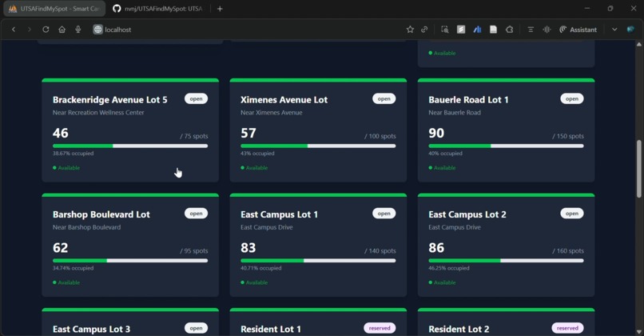
Task: Select the Barshop Boulevard Lot title
Action: (x=101, y=214)
